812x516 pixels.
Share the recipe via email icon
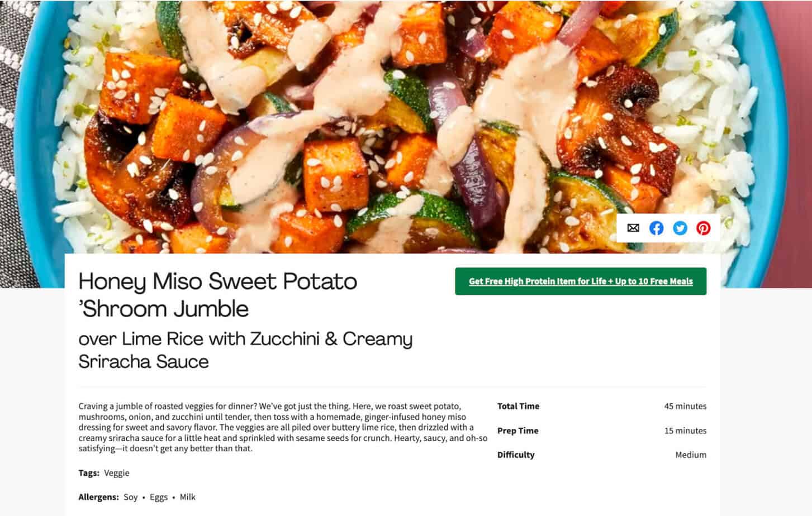[633, 228]
